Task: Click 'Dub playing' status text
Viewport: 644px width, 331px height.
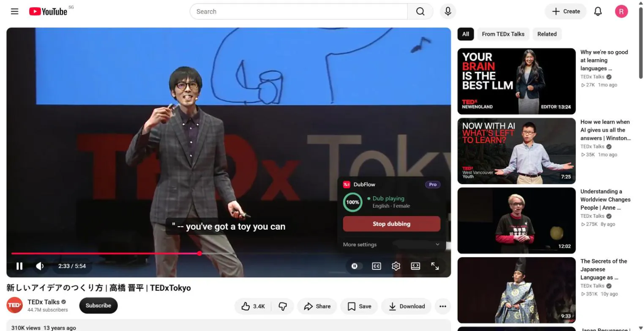Action: pos(388,198)
